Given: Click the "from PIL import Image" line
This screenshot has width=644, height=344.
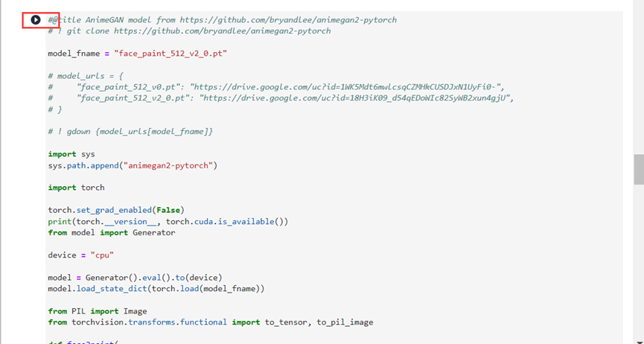Looking at the screenshot, I should pos(97,311).
